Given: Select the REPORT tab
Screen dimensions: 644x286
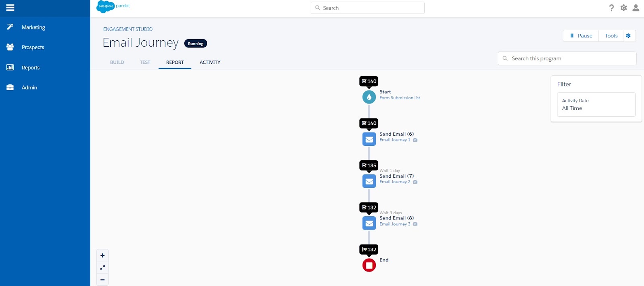Looking at the screenshot, I should coord(175,62).
